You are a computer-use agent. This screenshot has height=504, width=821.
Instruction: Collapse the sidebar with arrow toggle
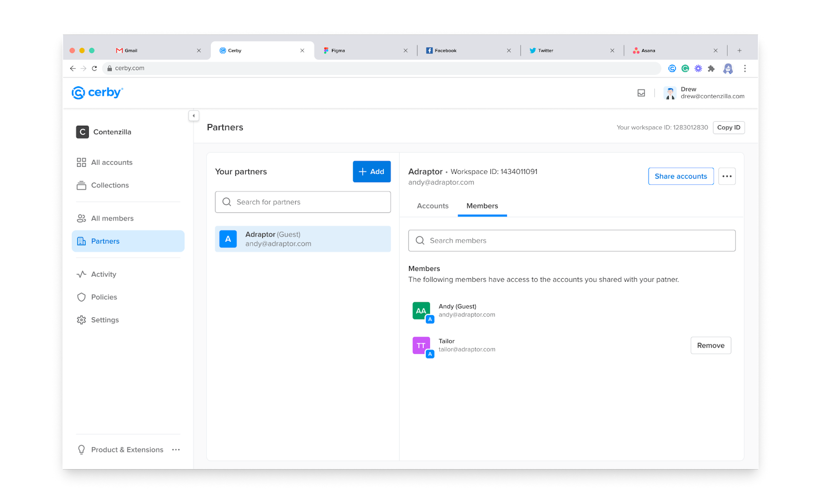click(x=193, y=116)
